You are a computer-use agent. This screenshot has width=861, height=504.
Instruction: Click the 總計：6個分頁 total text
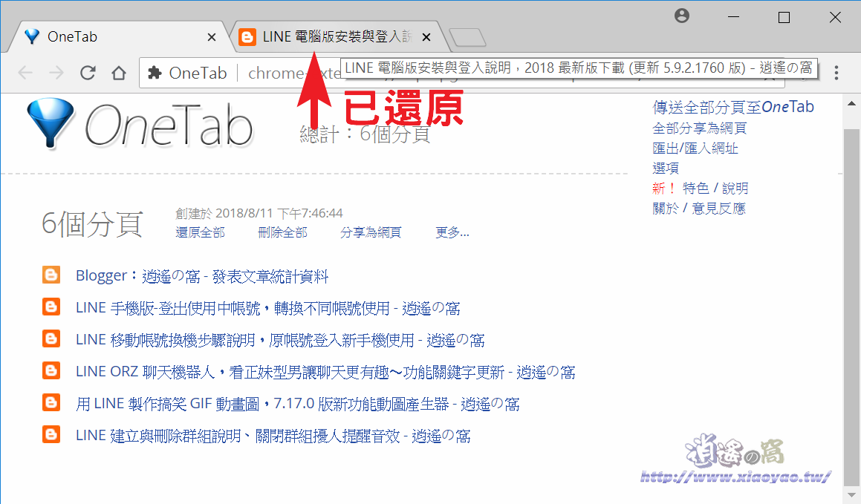365,134
